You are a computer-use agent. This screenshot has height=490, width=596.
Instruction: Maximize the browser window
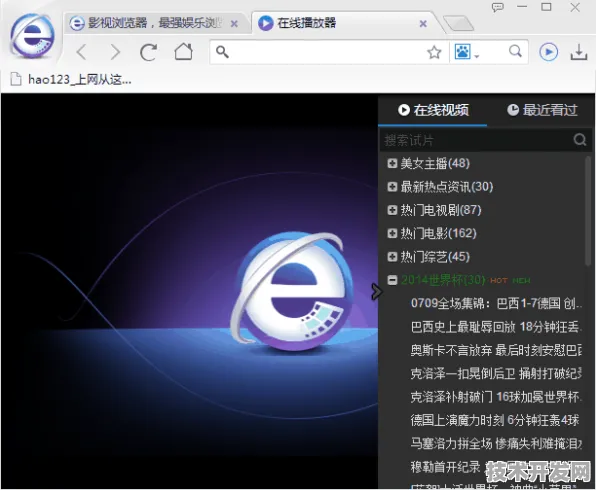click(546, 7)
